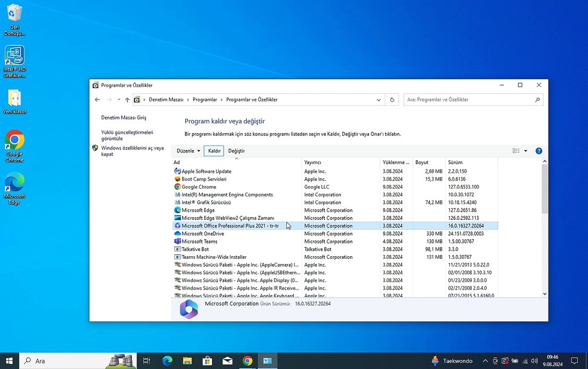The height and width of the screenshot is (369, 588).
Task: Click scrollbar down arrow in program list
Action: tap(544, 294)
